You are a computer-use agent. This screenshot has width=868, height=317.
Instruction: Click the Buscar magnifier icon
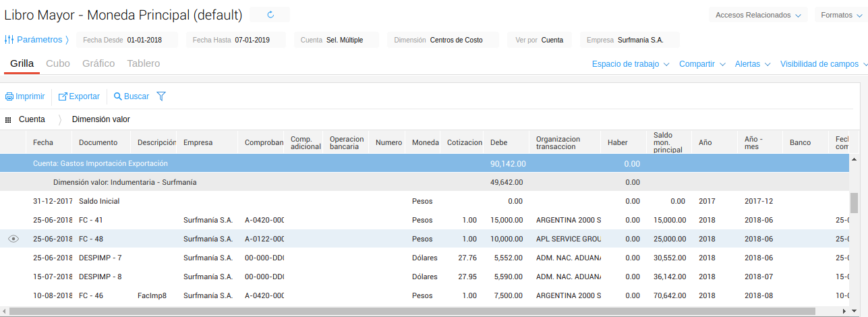tap(118, 96)
